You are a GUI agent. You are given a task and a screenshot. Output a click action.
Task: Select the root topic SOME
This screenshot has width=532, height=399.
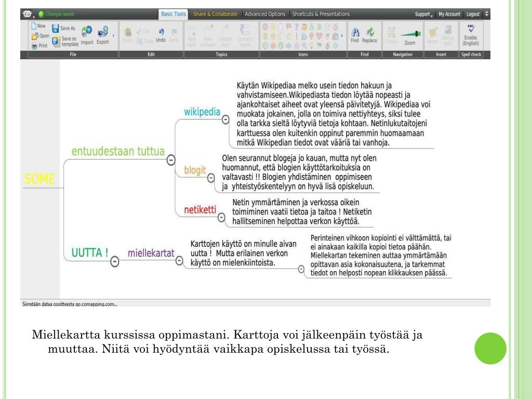tap(39, 179)
